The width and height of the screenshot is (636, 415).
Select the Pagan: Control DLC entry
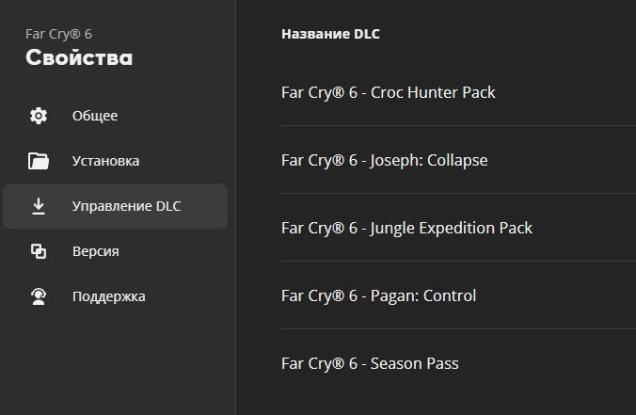click(x=378, y=296)
